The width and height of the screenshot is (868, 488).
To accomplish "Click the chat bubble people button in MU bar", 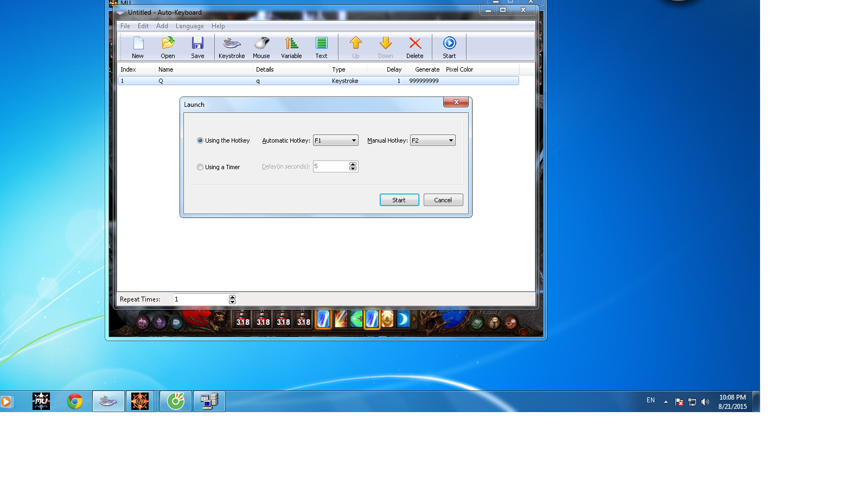I will 494,323.
